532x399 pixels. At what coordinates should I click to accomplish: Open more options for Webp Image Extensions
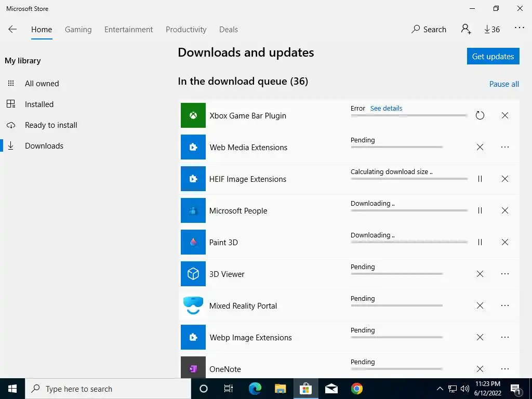(505, 337)
